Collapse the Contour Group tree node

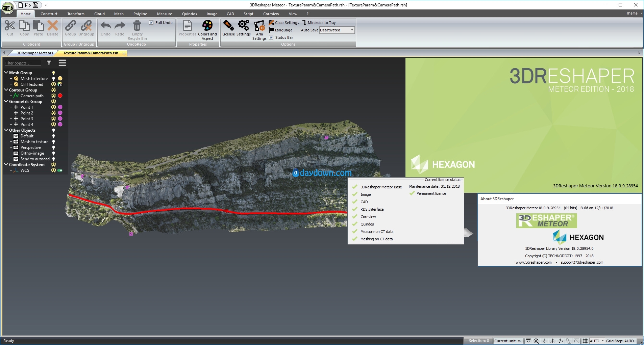tap(6, 90)
